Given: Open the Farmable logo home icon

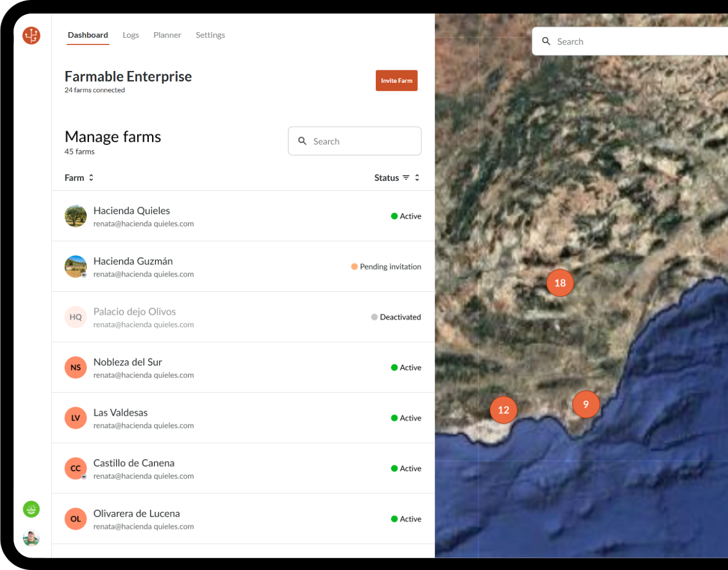Looking at the screenshot, I should point(32,35).
